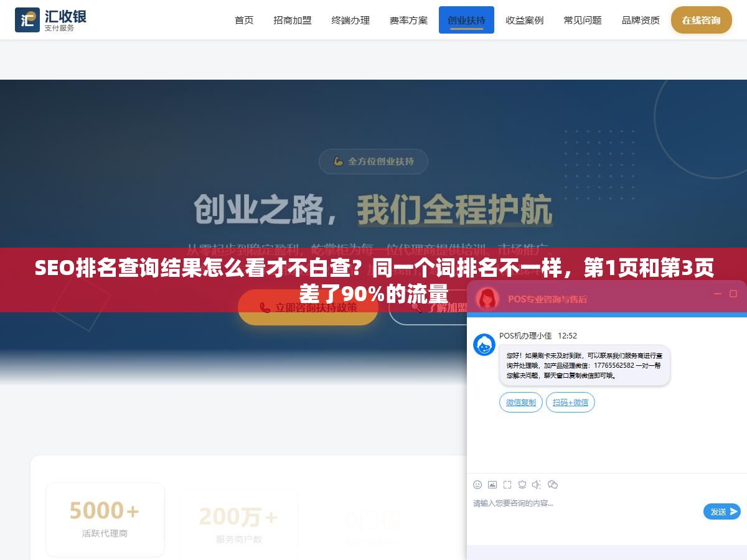Open the 首页 navigation item
This screenshot has height=560, width=747.
point(244,20)
